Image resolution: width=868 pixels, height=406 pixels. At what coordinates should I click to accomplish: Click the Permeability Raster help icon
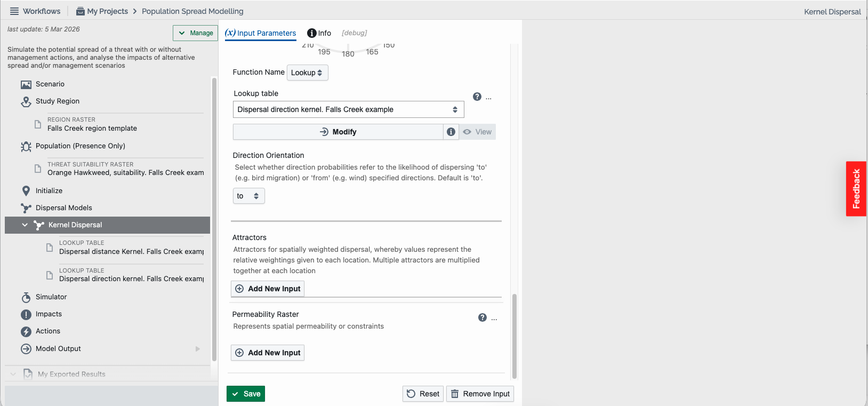click(x=483, y=317)
